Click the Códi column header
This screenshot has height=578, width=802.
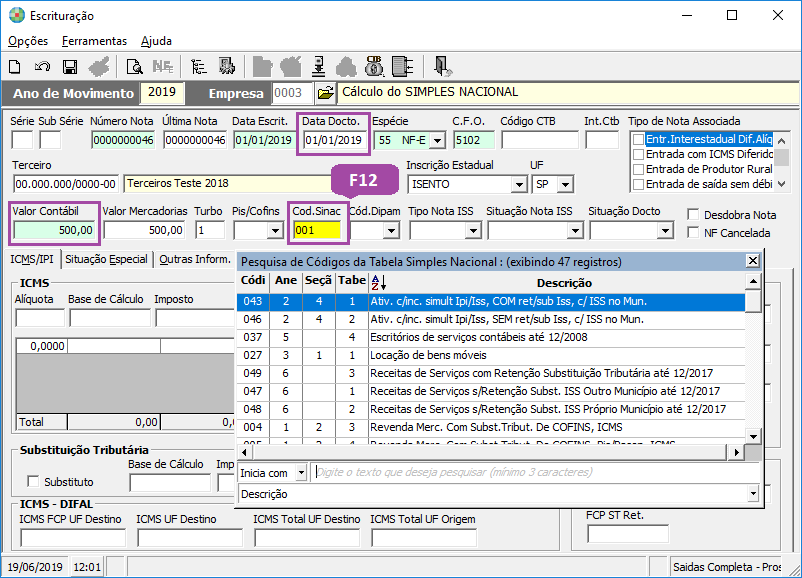253,281
